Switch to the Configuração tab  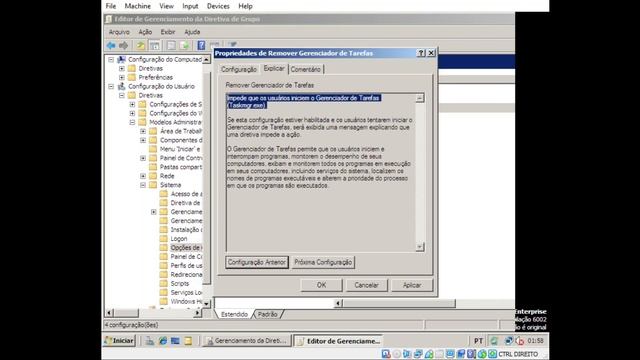[x=239, y=69]
